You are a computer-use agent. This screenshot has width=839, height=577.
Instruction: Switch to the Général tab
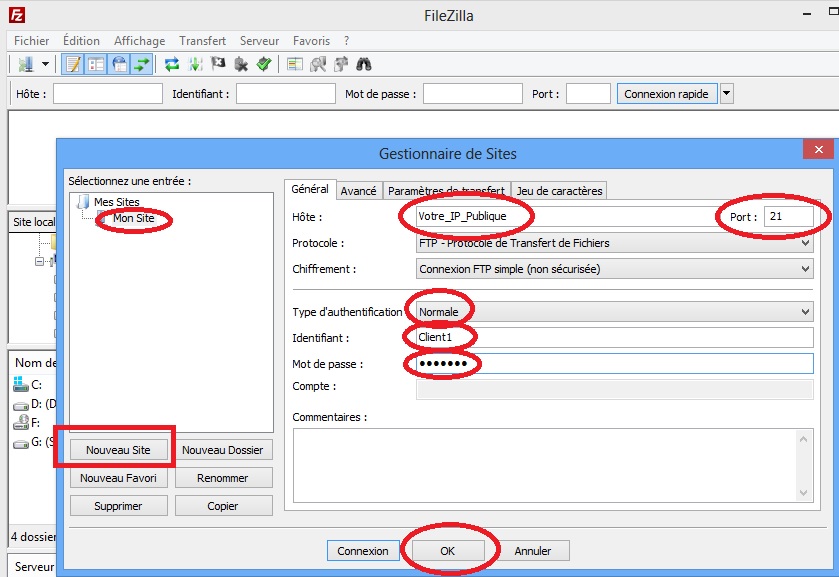[x=310, y=189]
